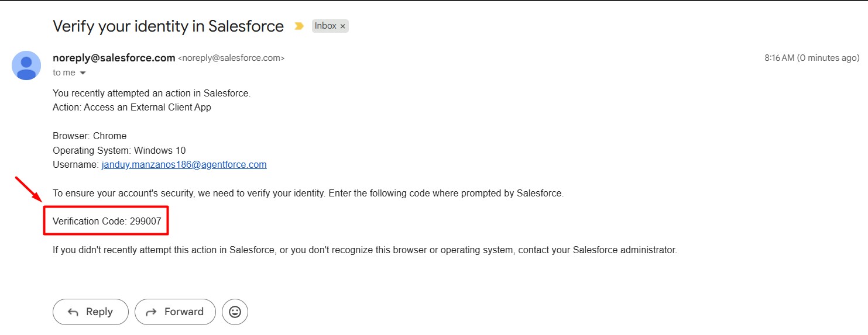Click the "Action: Access an External Client App" line
868x335 pixels.
click(132, 108)
